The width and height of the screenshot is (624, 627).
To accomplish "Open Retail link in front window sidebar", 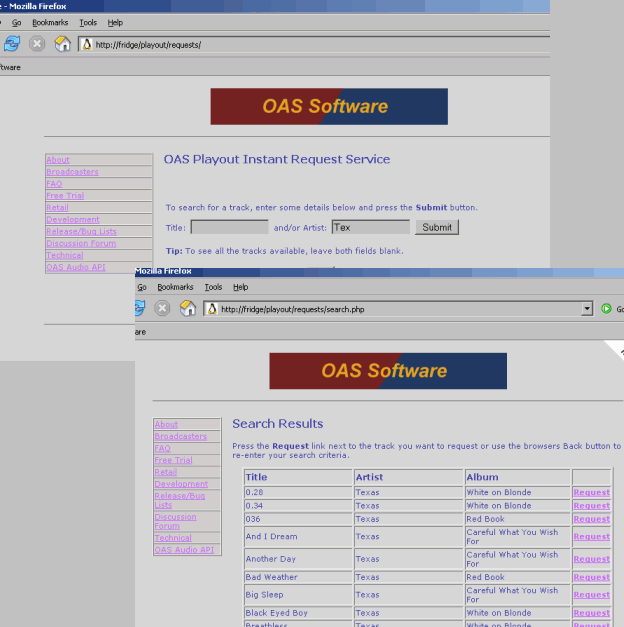I will tap(166, 472).
